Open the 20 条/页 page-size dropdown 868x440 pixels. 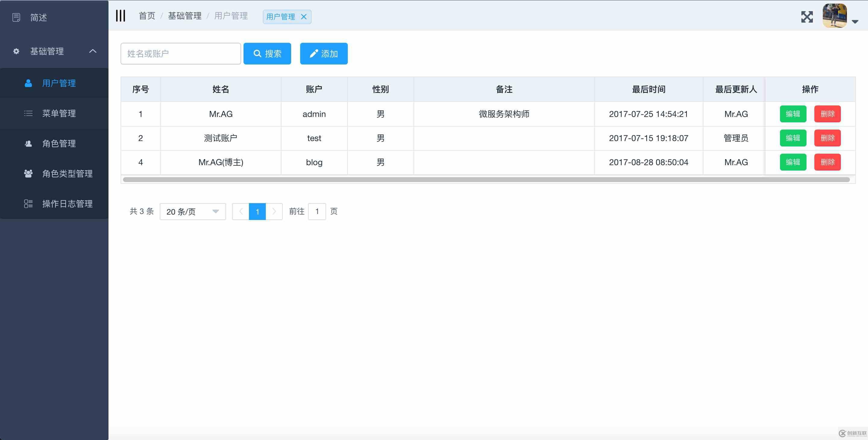tap(193, 212)
